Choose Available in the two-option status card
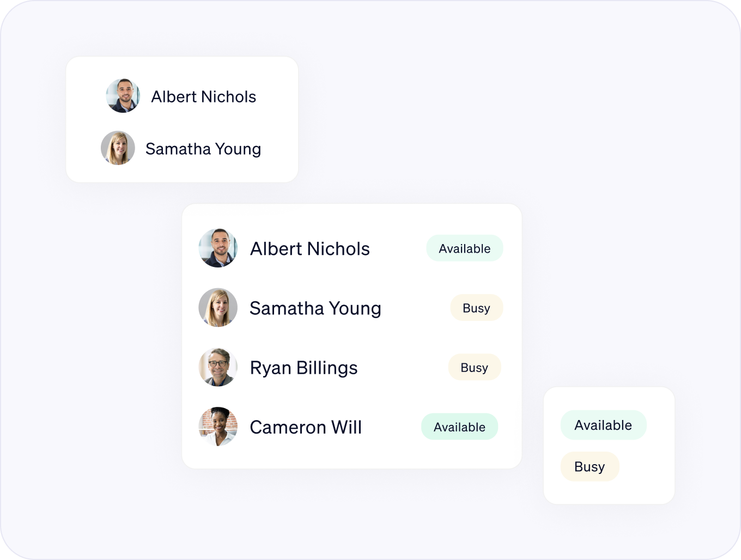The height and width of the screenshot is (560, 741). [x=603, y=425]
